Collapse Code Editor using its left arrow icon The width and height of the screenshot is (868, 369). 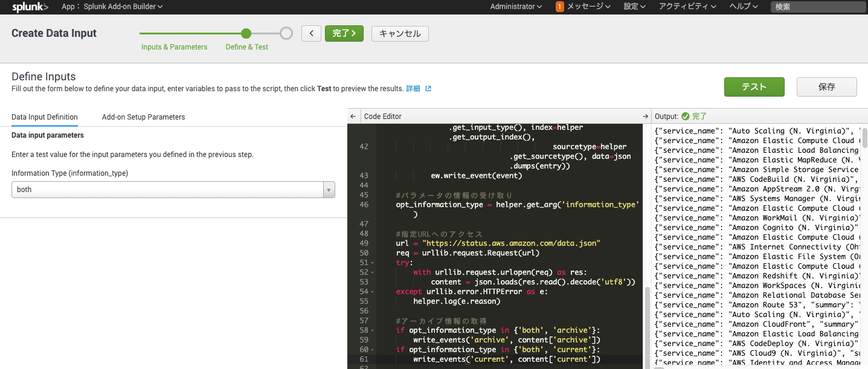[353, 116]
